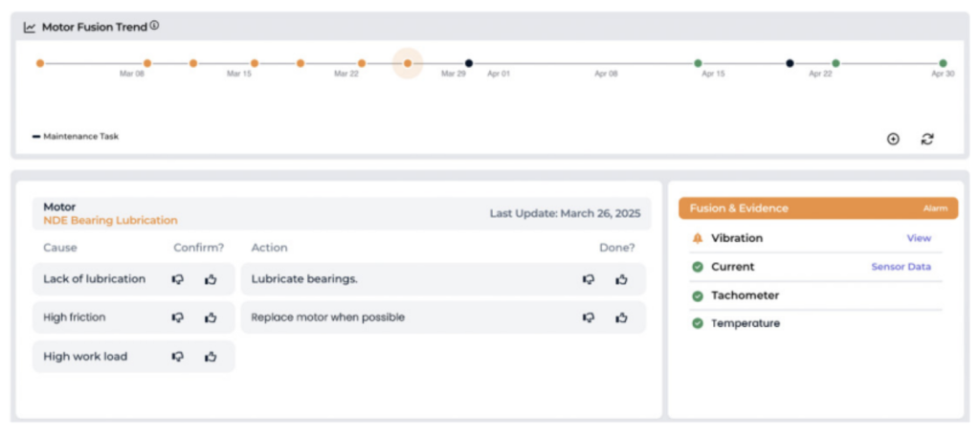Open the Vibration View link
980x436 pixels.
(x=918, y=238)
